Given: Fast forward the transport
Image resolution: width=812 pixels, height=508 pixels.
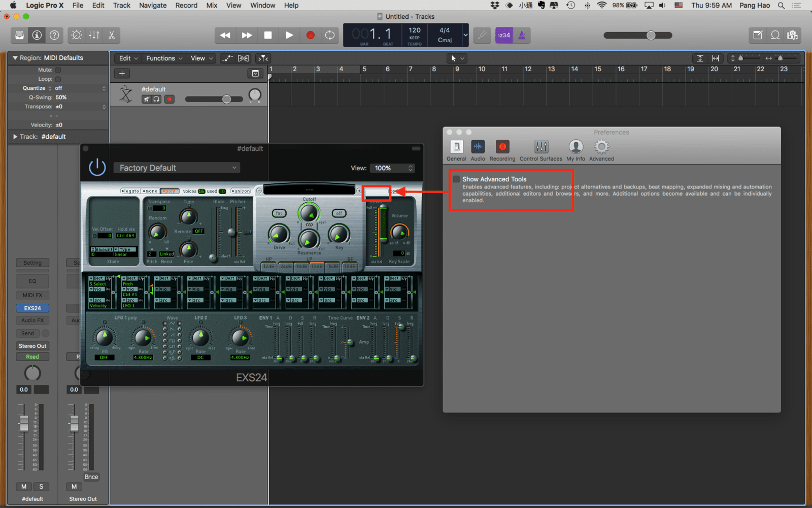Looking at the screenshot, I should [247, 35].
